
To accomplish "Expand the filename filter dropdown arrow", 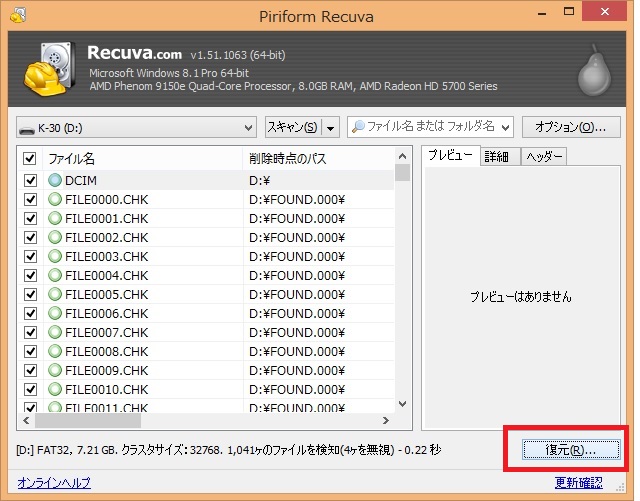I will coord(505,128).
